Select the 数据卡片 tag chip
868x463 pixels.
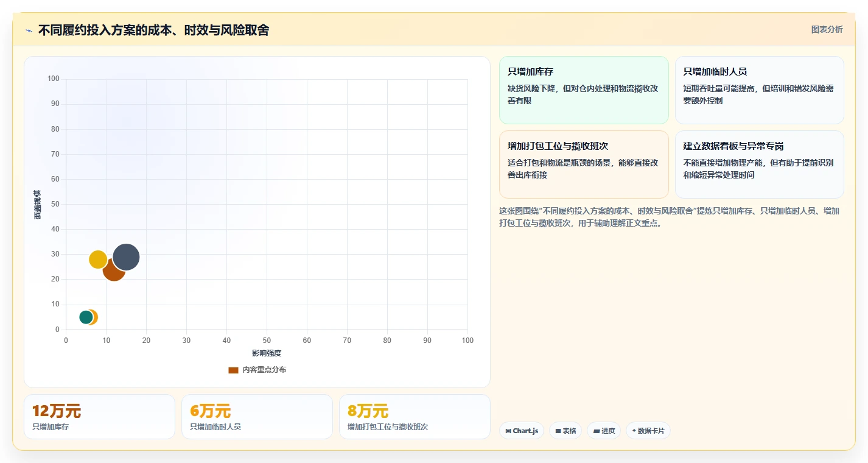pos(648,431)
